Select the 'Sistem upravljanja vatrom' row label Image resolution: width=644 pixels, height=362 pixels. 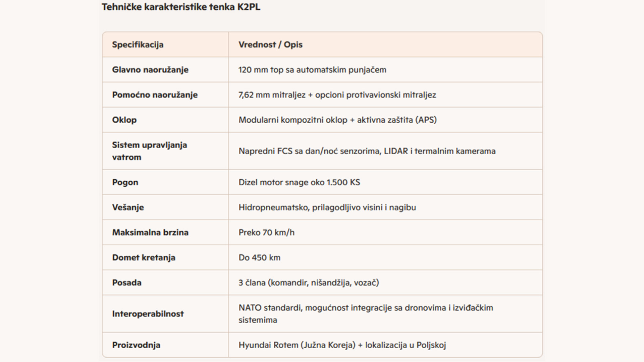150,151
